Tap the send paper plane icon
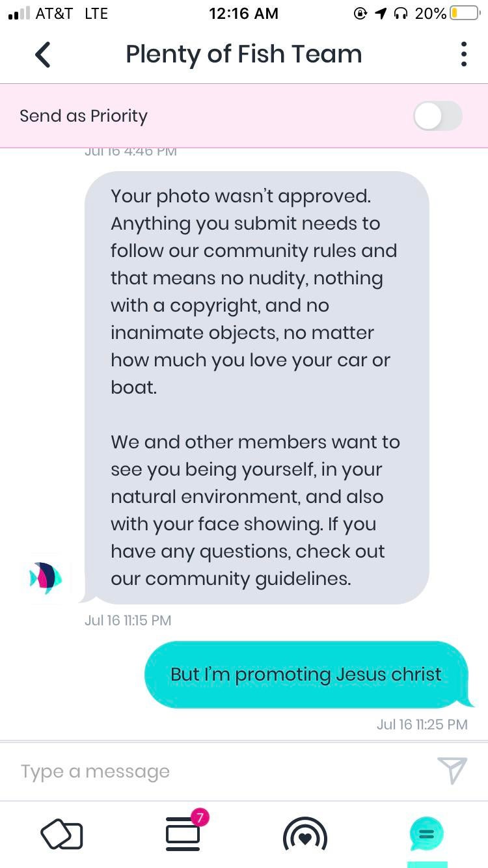 click(x=452, y=770)
